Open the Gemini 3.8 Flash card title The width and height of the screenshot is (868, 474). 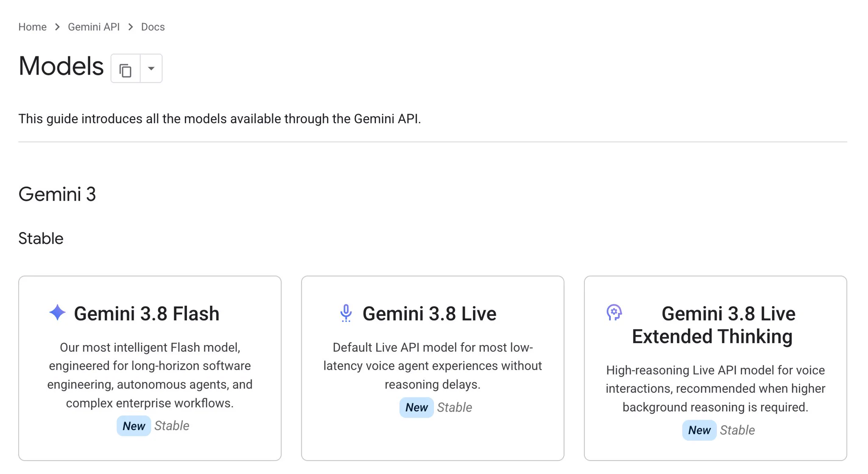click(x=147, y=314)
